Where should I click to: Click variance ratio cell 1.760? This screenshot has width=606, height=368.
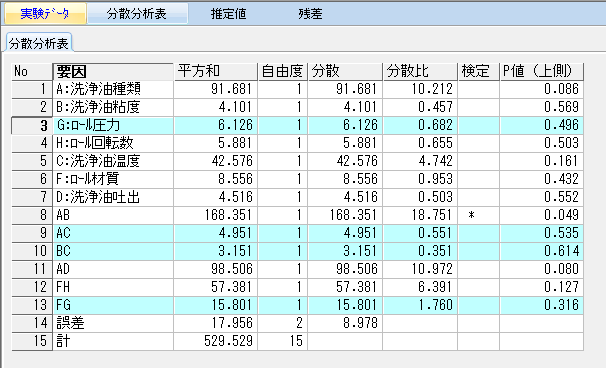[x=420, y=305]
